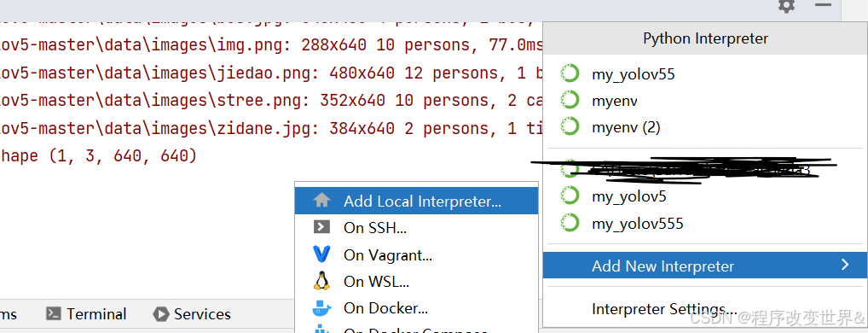Select the myenv (2) interpreter
Image resolution: width=868 pixels, height=333 pixels.
[705, 127]
